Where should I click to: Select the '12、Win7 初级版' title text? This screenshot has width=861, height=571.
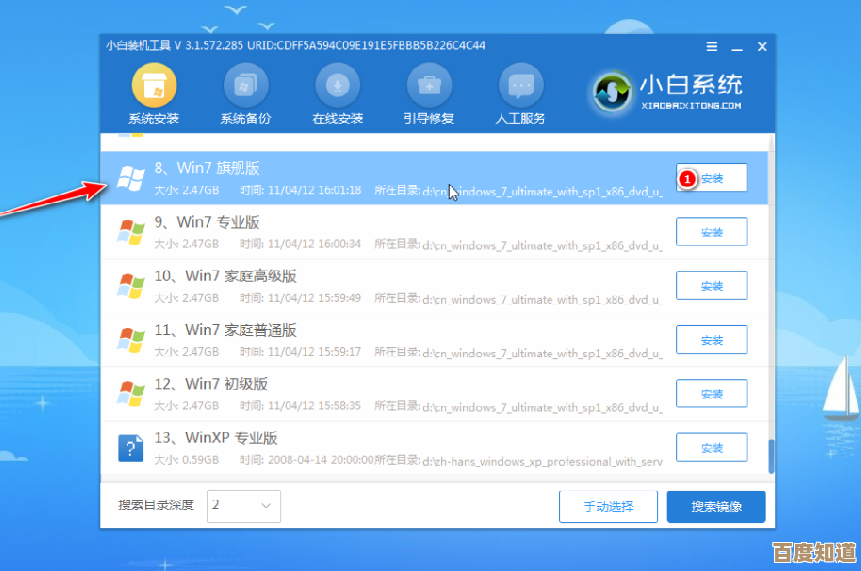pyautogui.click(x=211, y=383)
